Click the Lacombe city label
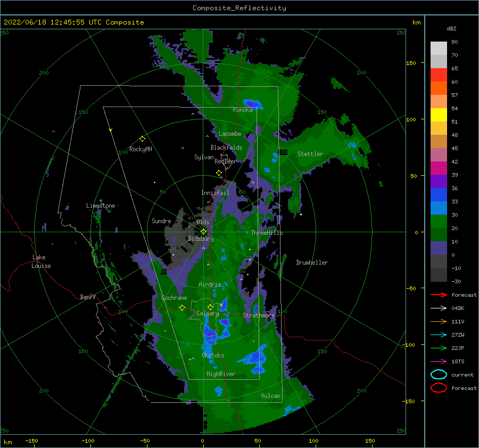Viewport: 479px width, 448px height. pyautogui.click(x=230, y=134)
